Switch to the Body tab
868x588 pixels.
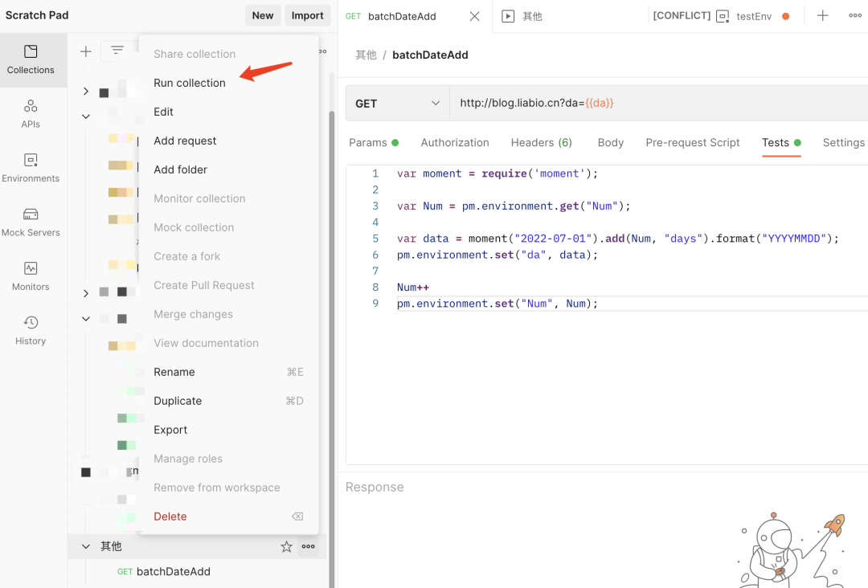tap(611, 143)
